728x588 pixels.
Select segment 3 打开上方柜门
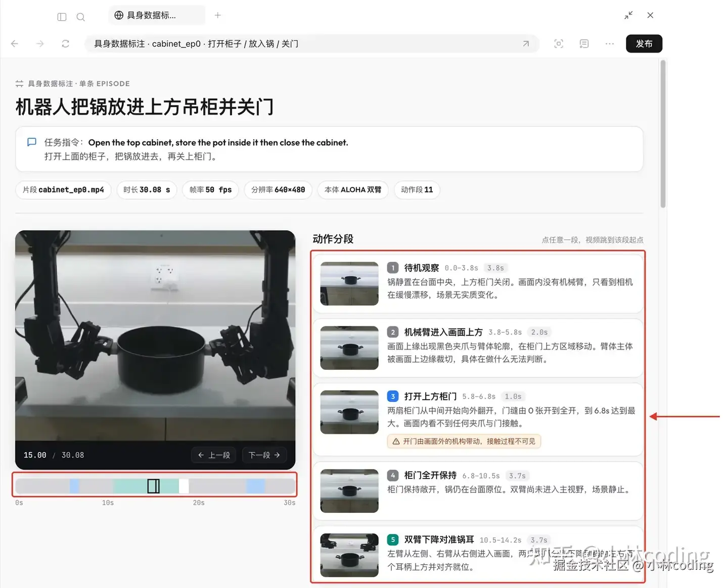(x=478, y=419)
